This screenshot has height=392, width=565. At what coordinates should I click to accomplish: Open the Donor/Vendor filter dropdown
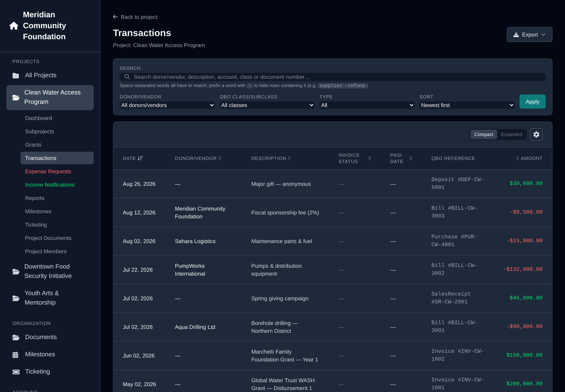click(x=167, y=105)
